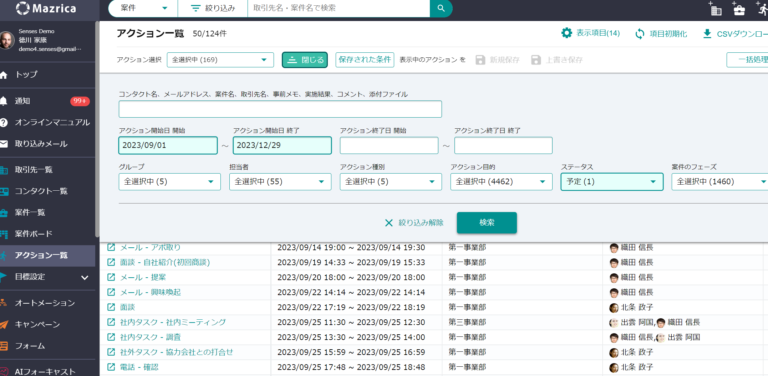Click the 閉じる button

point(305,60)
